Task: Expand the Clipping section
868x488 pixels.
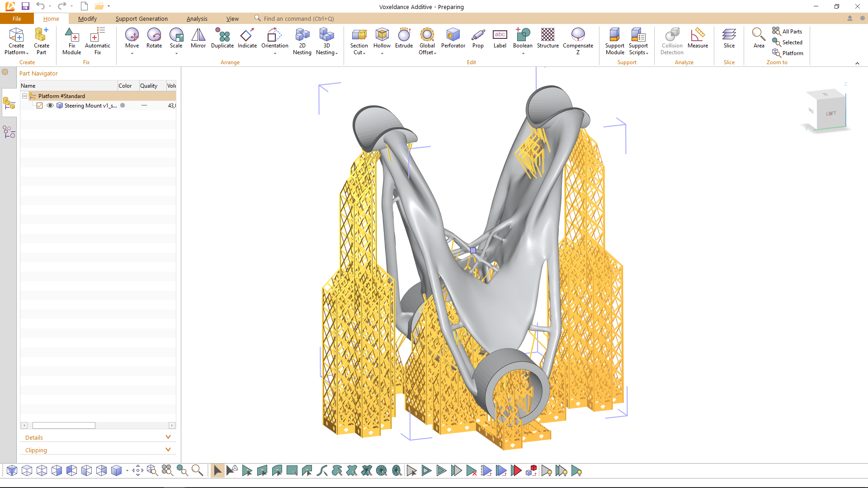Action: [168, 450]
